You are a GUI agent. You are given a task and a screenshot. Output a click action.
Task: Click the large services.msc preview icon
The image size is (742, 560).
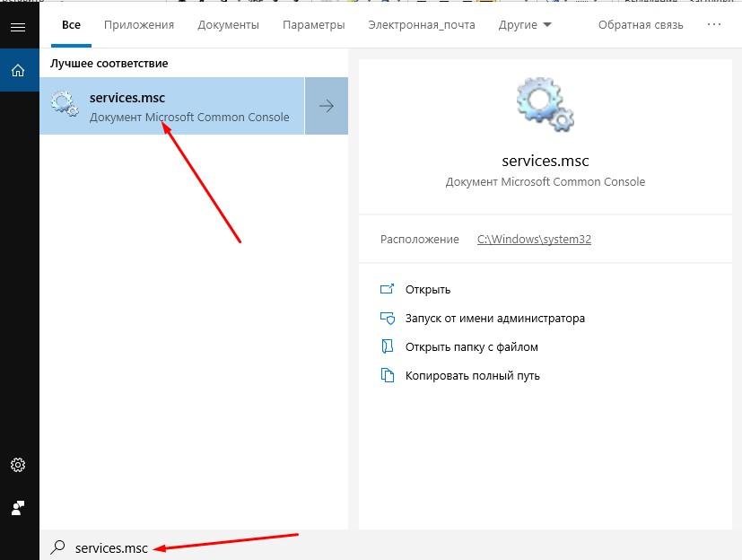(545, 104)
